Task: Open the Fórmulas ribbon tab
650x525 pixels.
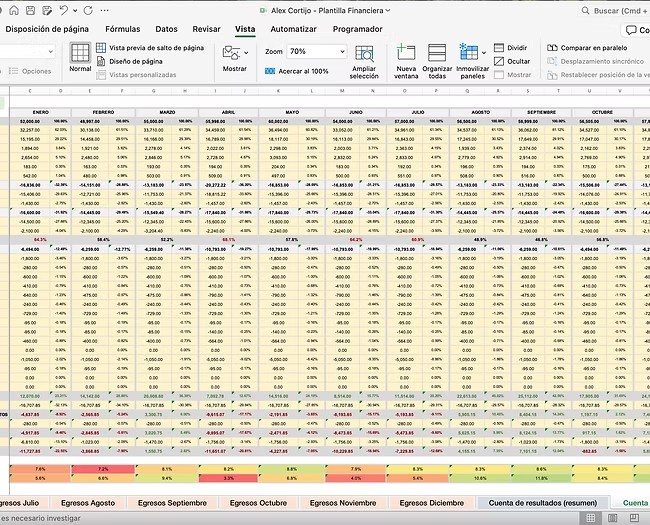Action: 123,29
